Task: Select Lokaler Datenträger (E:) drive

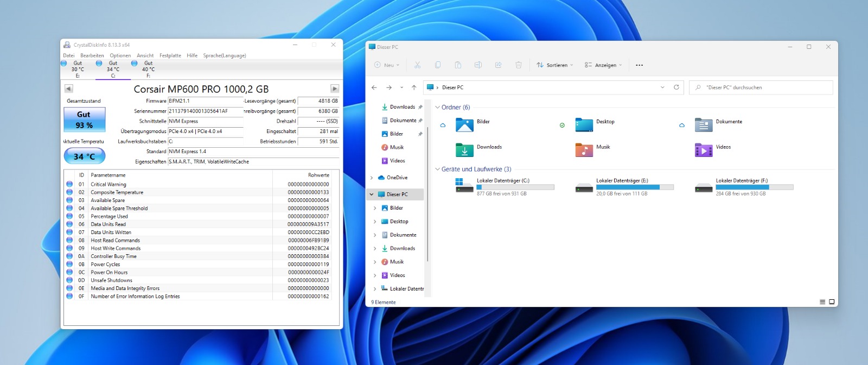Action: tap(624, 187)
